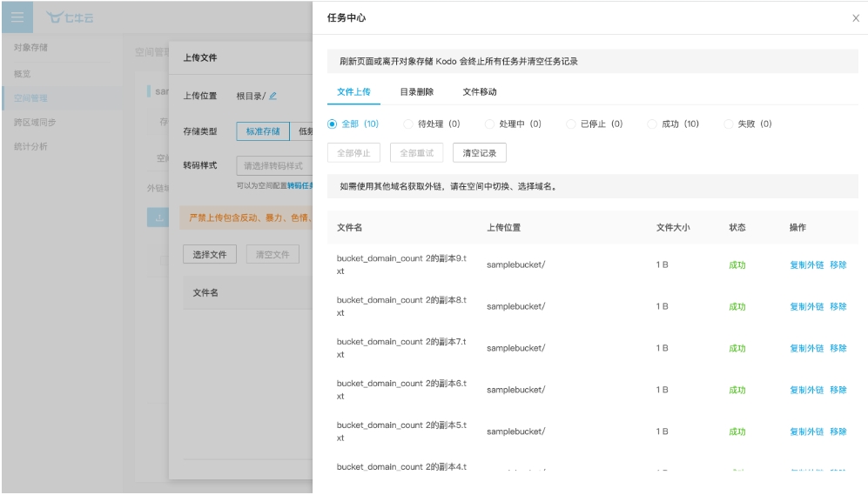Close the 任务中心 panel
This screenshot has width=868, height=495.
pos(855,18)
